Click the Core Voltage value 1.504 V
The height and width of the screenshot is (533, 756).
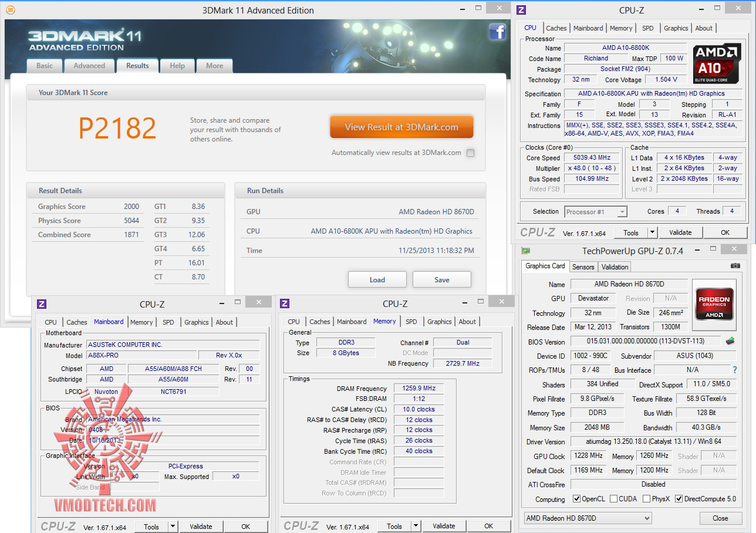tap(667, 79)
